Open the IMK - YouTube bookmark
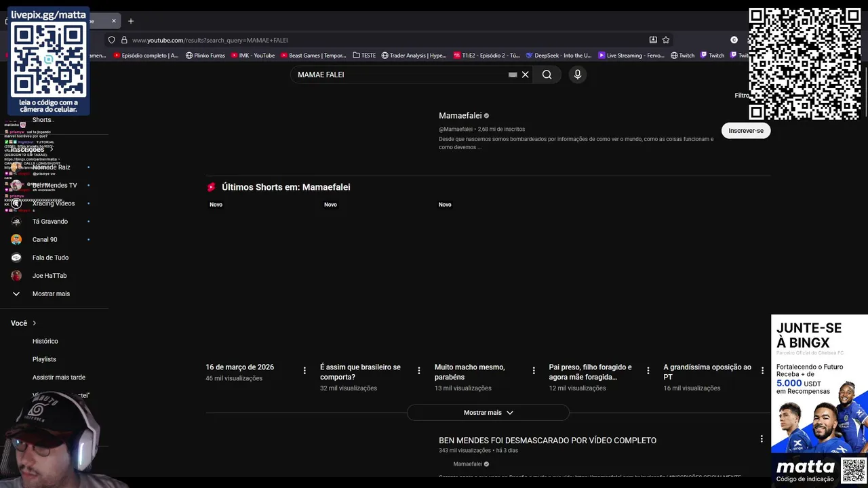This screenshot has width=868, height=488. click(x=253, y=56)
